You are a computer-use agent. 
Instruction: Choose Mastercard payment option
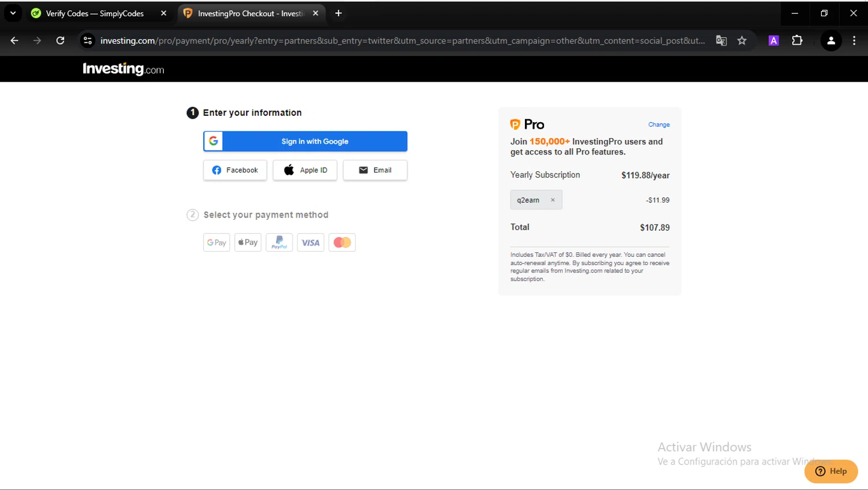[x=342, y=242]
